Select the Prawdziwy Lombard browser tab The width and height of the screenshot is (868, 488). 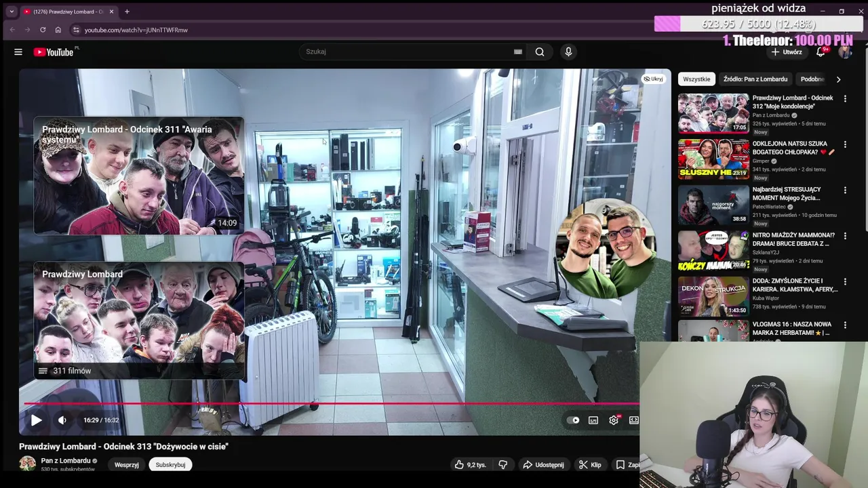point(68,12)
